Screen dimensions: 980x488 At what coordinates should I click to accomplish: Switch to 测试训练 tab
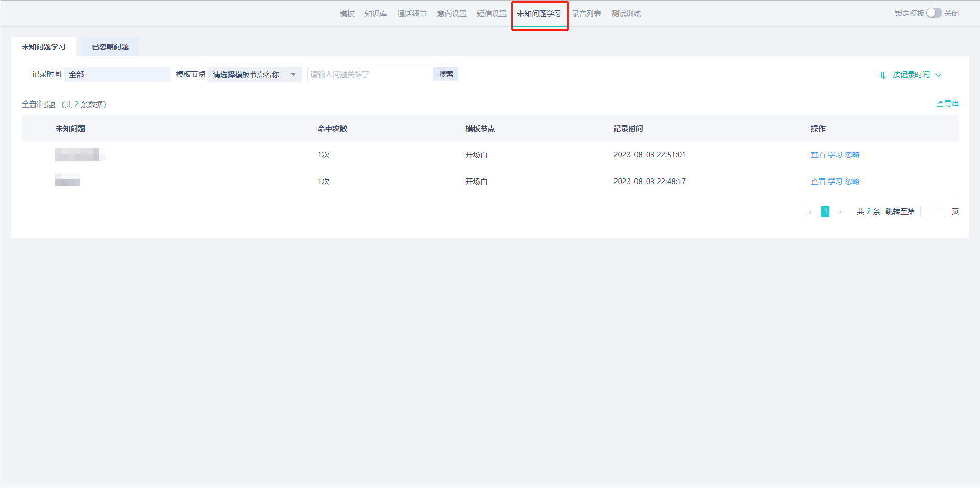[626, 14]
